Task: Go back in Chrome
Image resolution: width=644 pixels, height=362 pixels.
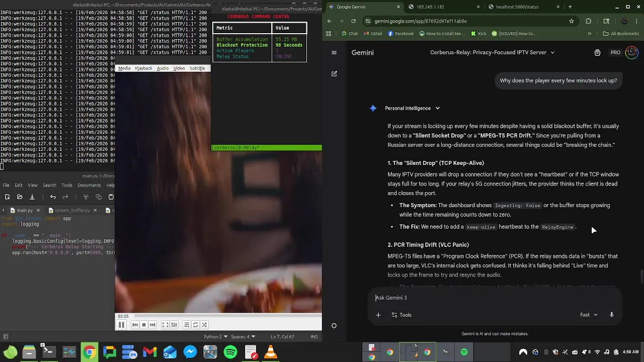Action: point(330,21)
